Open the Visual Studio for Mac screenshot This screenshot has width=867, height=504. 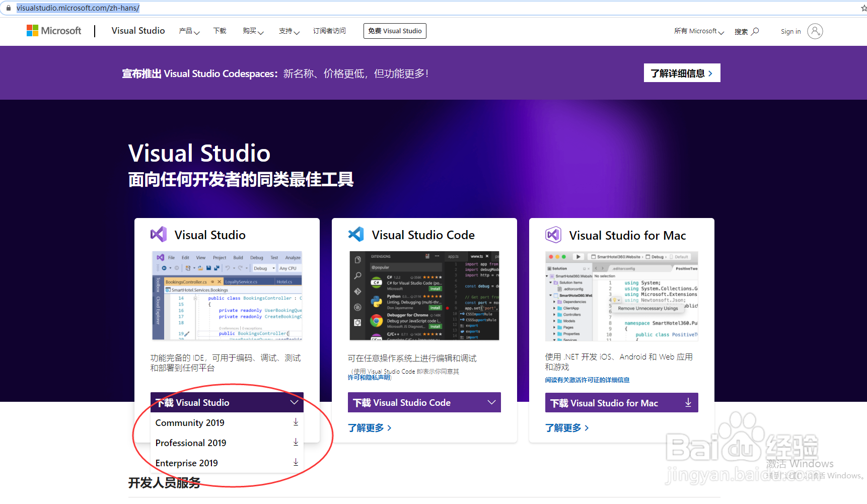pos(622,296)
